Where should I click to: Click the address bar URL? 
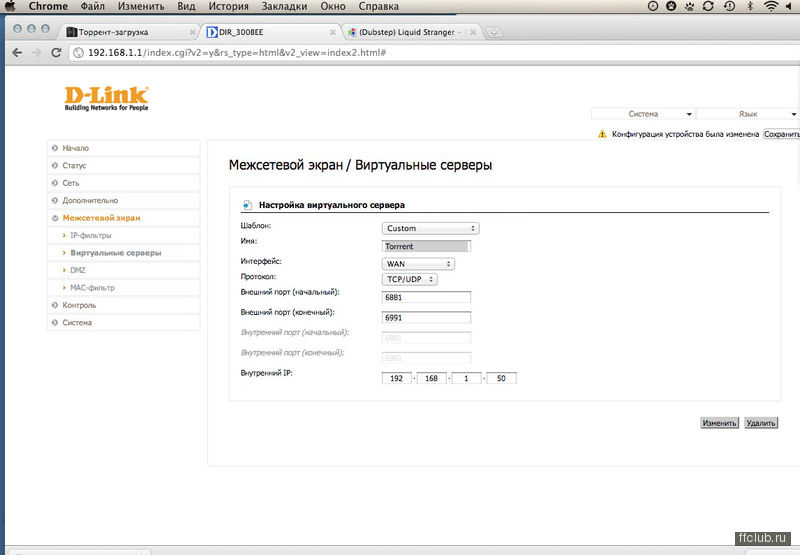point(237,53)
